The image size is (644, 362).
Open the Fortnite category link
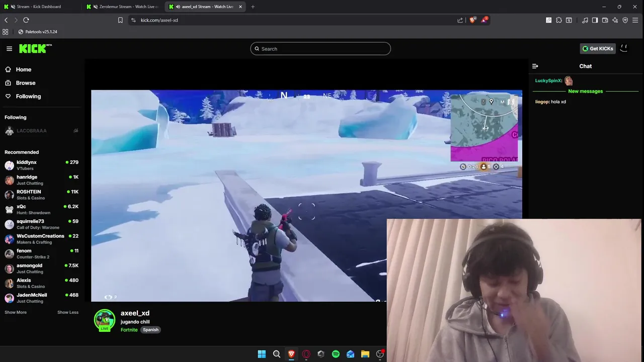(x=129, y=330)
